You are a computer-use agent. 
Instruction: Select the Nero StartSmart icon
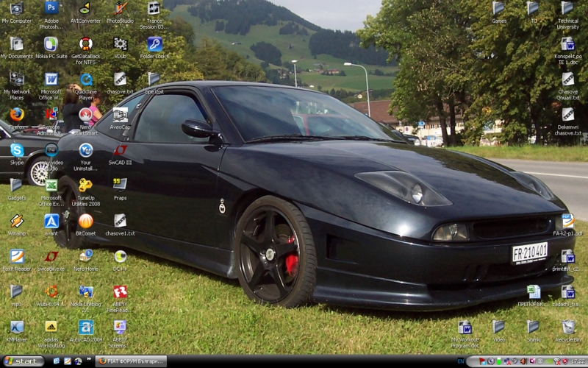pyautogui.click(x=85, y=115)
